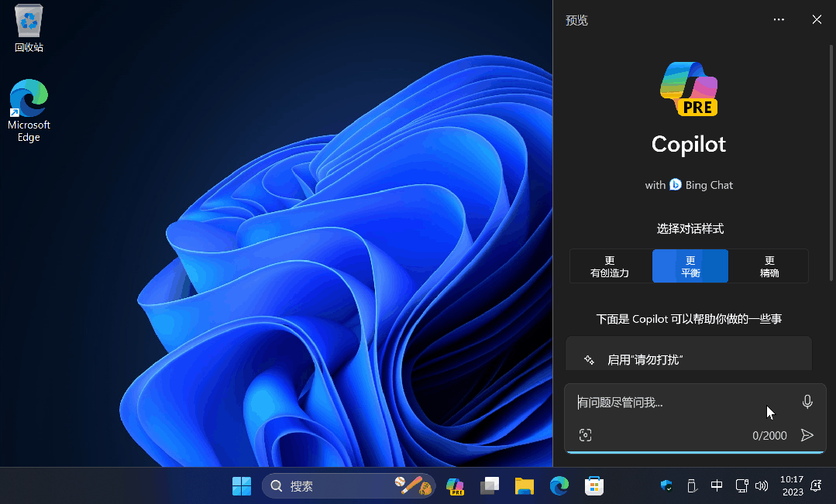
Task: Select Recycle Bin icon on the desktop
Action: pyautogui.click(x=29, y=26)
